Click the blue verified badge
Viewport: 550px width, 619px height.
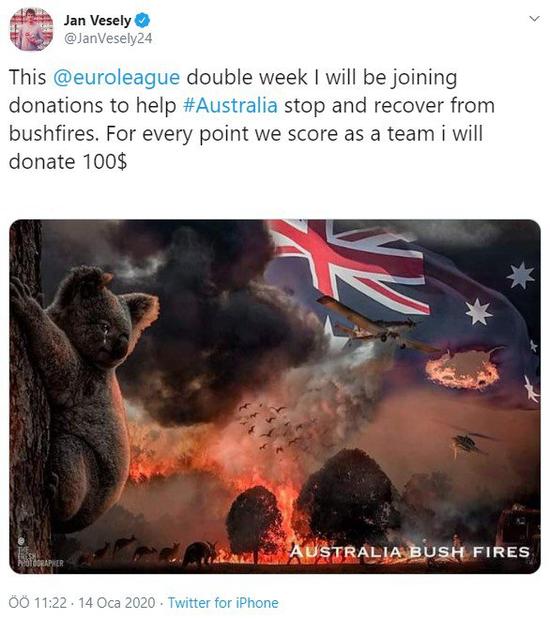(x=142, y=20)
